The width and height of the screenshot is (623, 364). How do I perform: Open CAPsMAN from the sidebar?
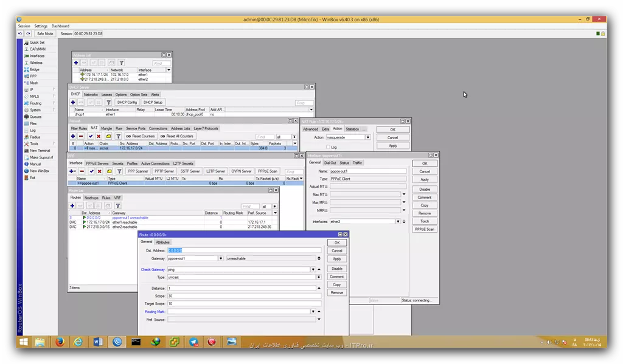pos(37,49)
